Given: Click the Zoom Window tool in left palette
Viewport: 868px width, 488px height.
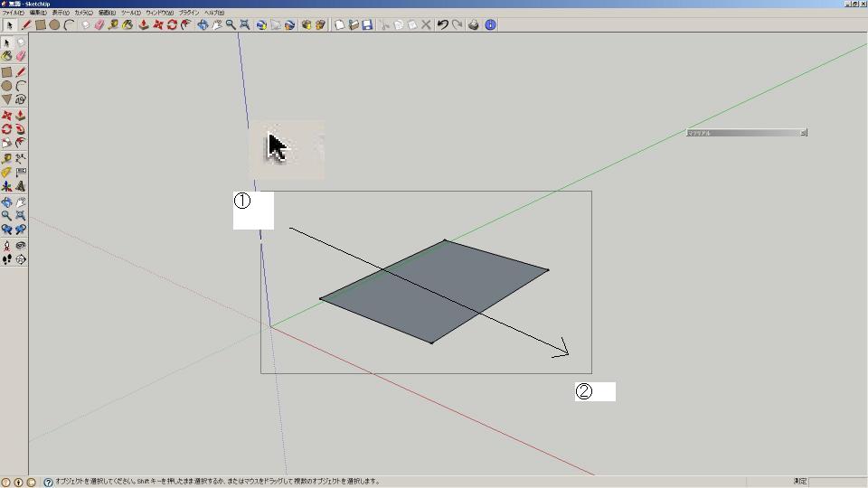Looking at the screenshot, I should click(x=21, y=216).
